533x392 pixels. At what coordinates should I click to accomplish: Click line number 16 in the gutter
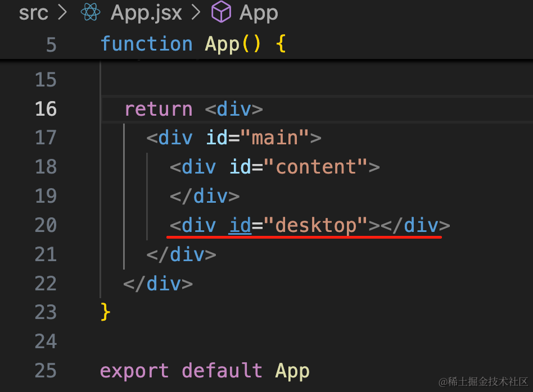point(46,109)
